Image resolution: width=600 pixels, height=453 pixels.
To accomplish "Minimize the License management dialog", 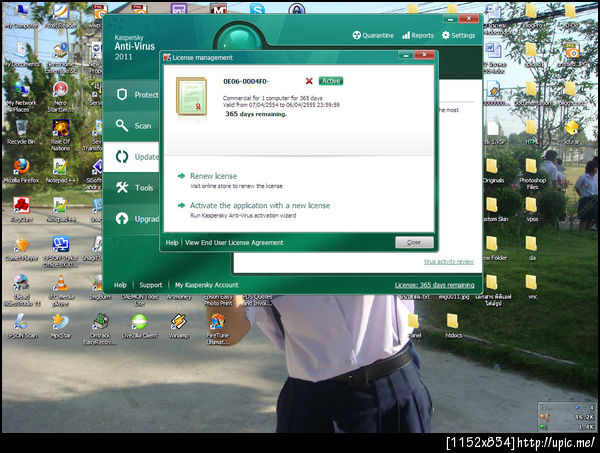I will click(406, 56).
